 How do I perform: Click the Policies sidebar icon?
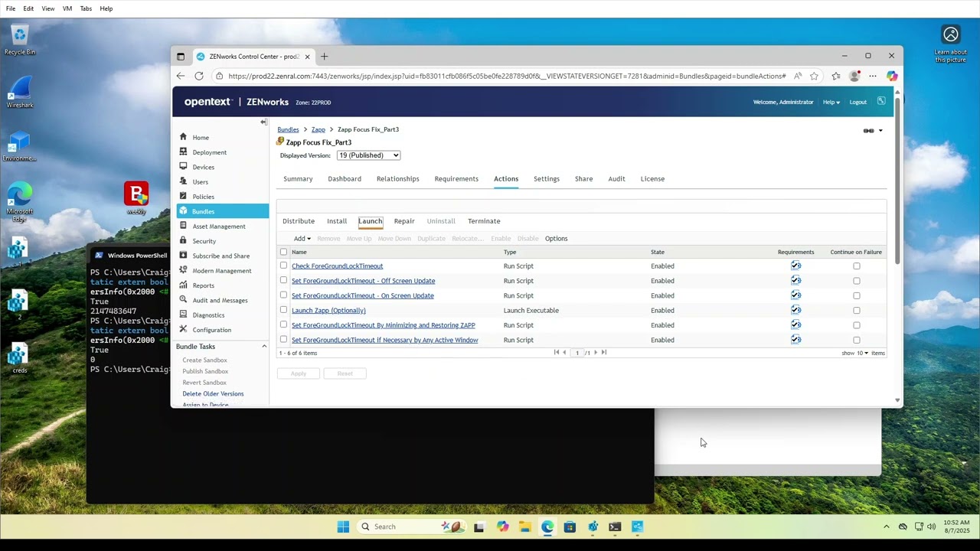[x=183, y=196]
